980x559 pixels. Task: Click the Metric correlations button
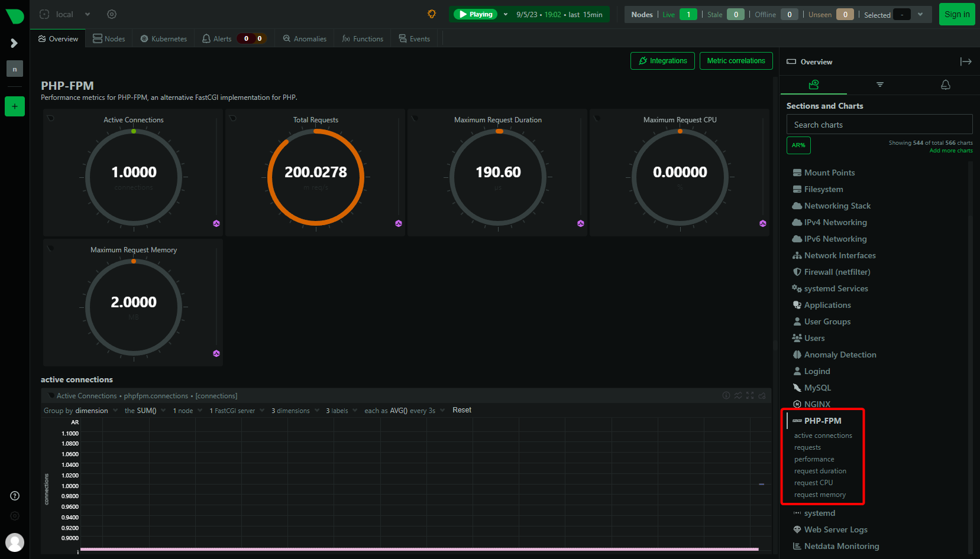click(736, 61)
